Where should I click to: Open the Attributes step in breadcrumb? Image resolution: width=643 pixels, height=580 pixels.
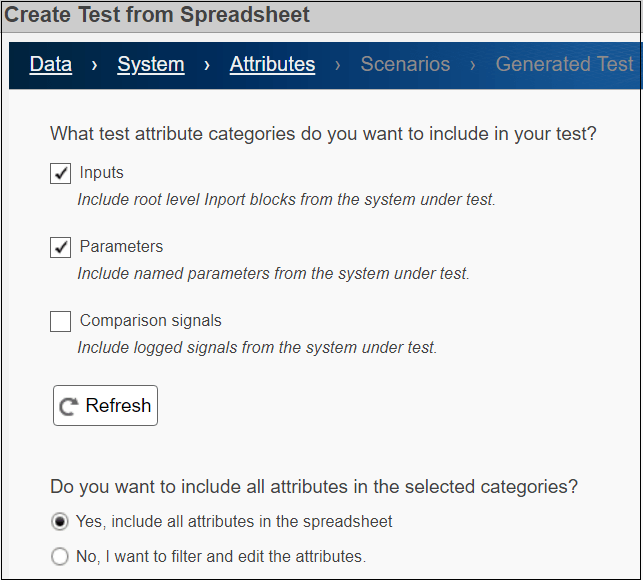[272, 65]
